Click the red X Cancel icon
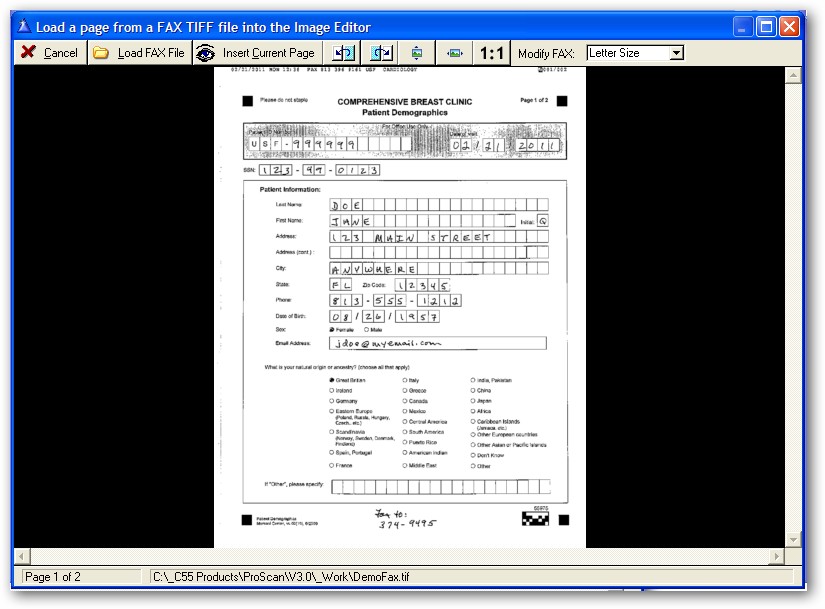The width and height of the screenshot is (825, 609). 28,53
